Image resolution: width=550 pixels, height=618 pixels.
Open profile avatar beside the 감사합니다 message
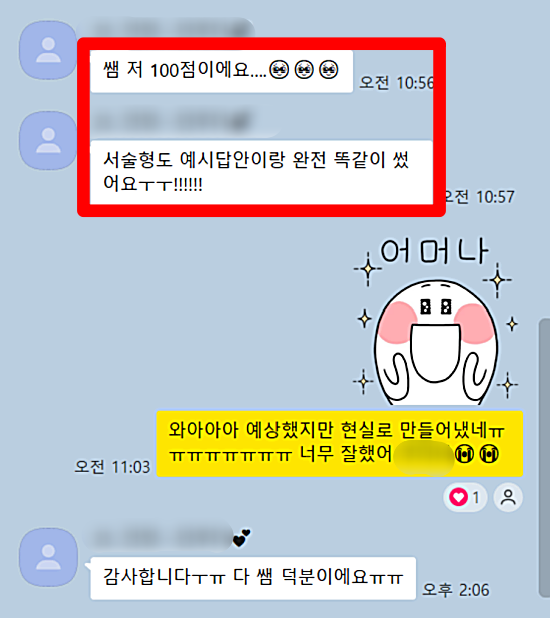click(48, 557)
